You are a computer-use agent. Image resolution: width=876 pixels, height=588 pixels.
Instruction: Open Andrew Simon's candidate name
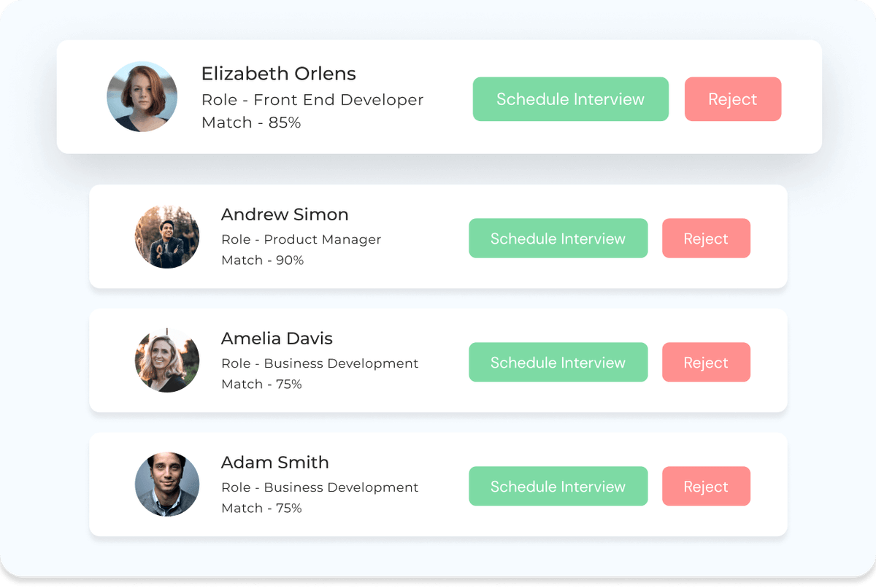[285, 214]
